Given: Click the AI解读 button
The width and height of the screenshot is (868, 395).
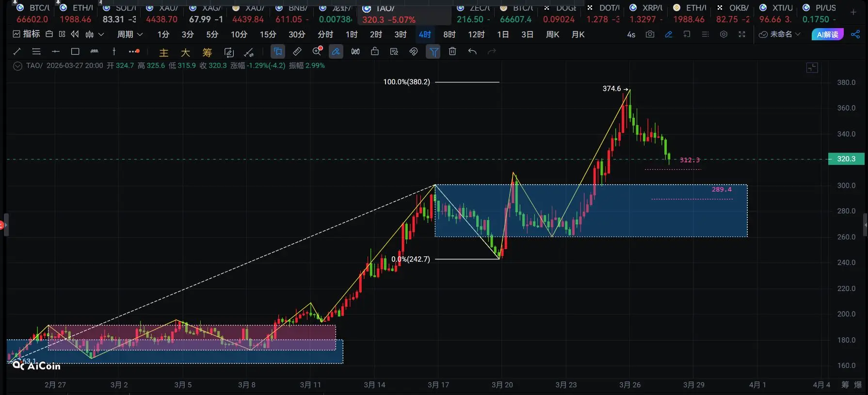Looking at the screenshot, I should pos(827,34).
